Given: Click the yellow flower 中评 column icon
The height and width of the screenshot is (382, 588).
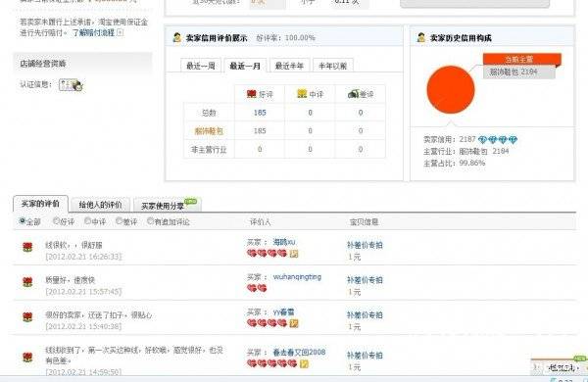Looking at the screenshot, I should pos(302,94).
